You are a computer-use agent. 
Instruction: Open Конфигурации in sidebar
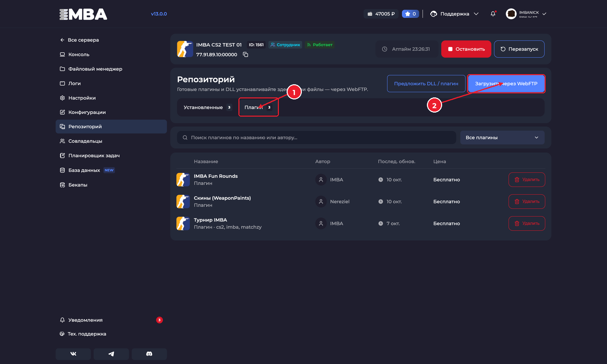pyautogui.click(x=111, y=112)
